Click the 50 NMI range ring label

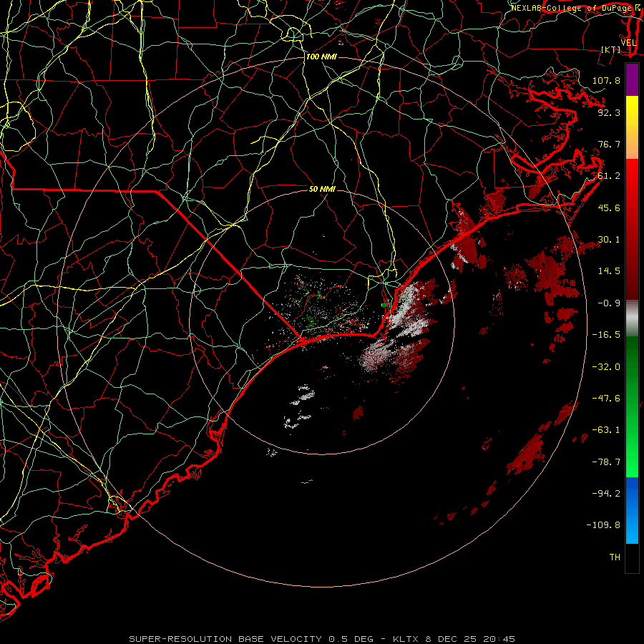[x=322, y=189]
